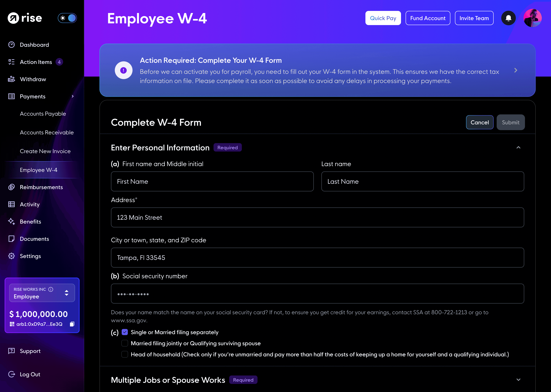Click the Last Name input field

423,181
